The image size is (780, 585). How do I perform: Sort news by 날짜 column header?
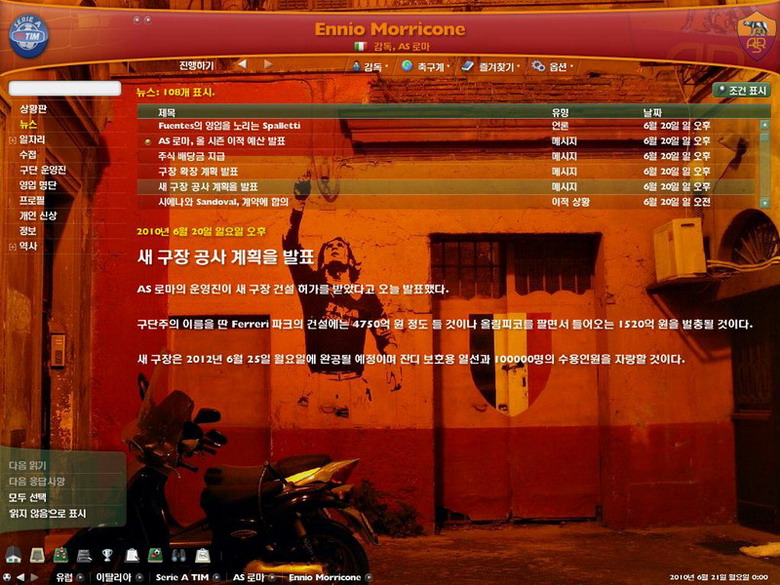tap(652, 112)
